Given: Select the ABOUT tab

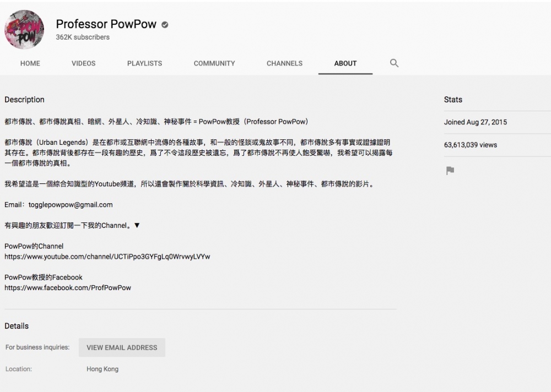Looking at the screenshot, I should (345, 63).
